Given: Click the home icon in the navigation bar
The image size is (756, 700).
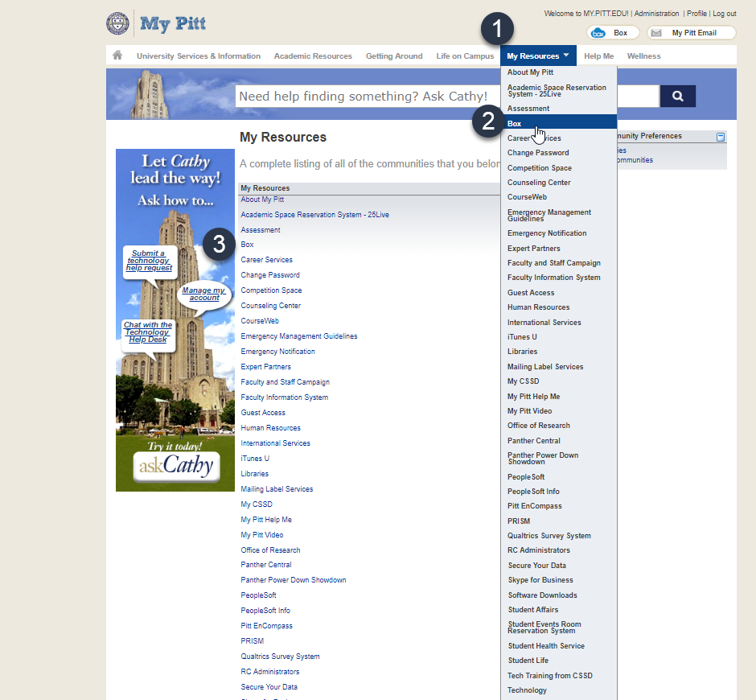Looking at the screenshot, I should click(x=117, y=55).
